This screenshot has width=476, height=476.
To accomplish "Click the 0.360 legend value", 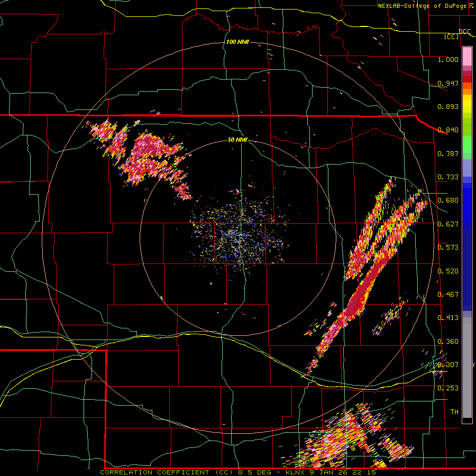I will pyautogui.click(x=448, y=342).
